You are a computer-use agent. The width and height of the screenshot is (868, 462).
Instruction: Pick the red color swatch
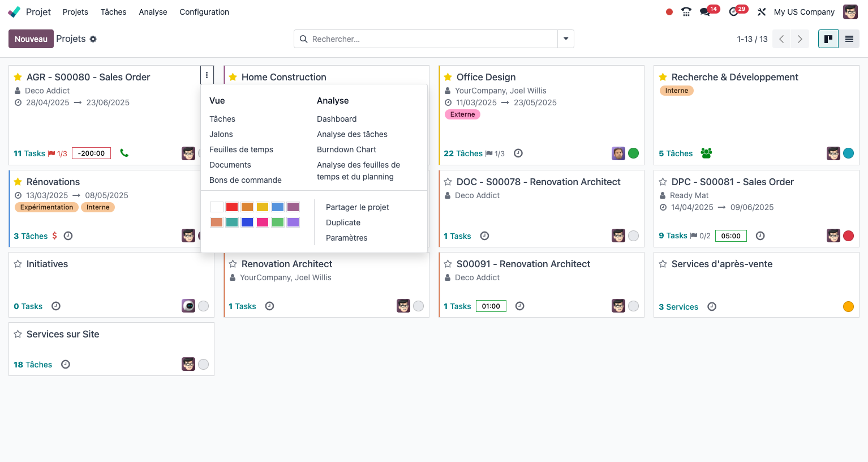tap(232, 207)
